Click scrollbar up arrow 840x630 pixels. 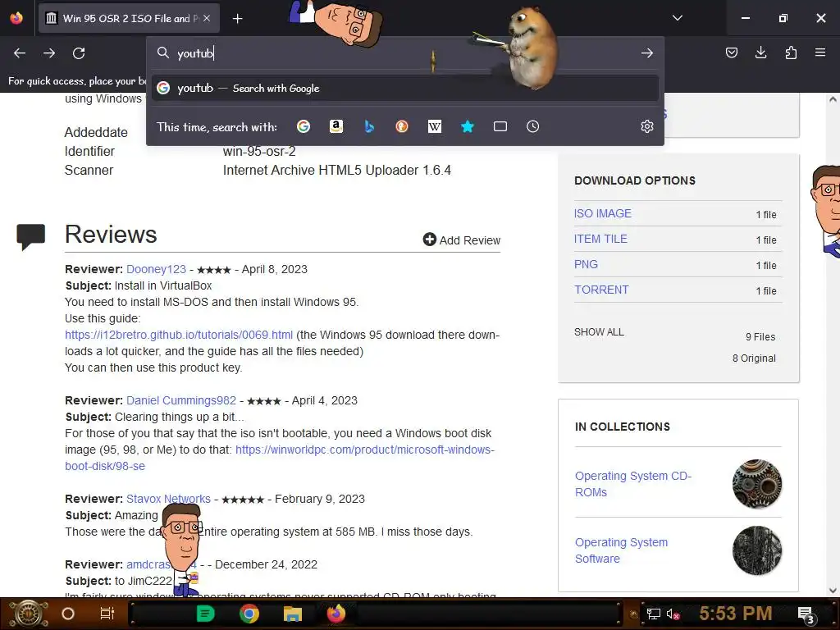pos(833,99)
